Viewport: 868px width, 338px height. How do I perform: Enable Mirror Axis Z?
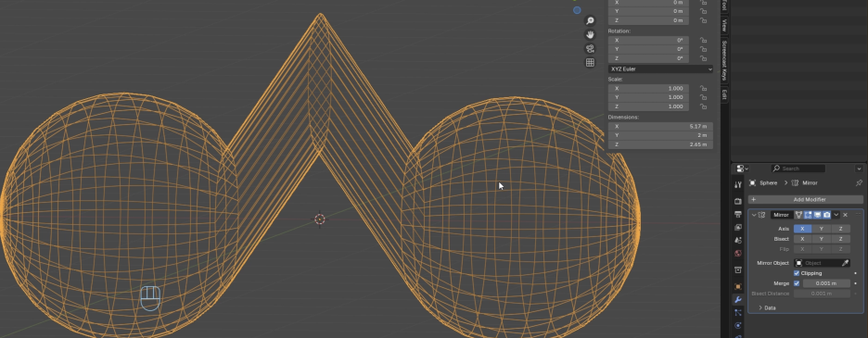pyautogui.click(x=841, y=229)
